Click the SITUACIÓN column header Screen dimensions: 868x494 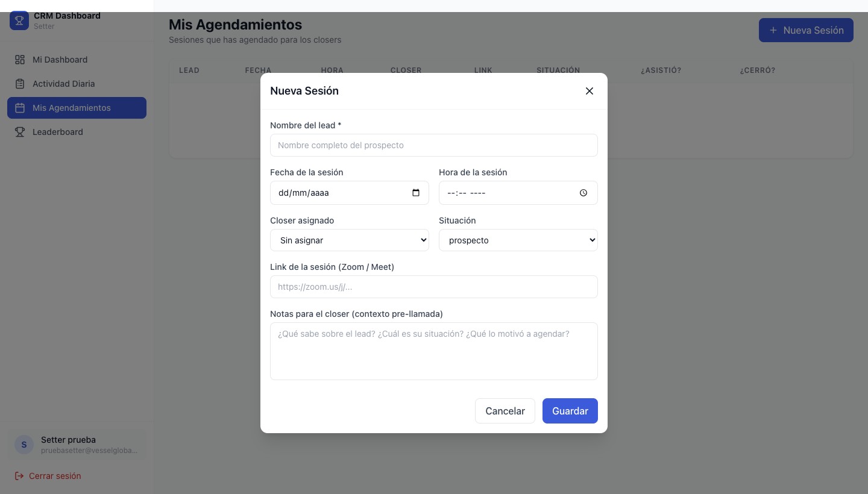tap(558, 70)
